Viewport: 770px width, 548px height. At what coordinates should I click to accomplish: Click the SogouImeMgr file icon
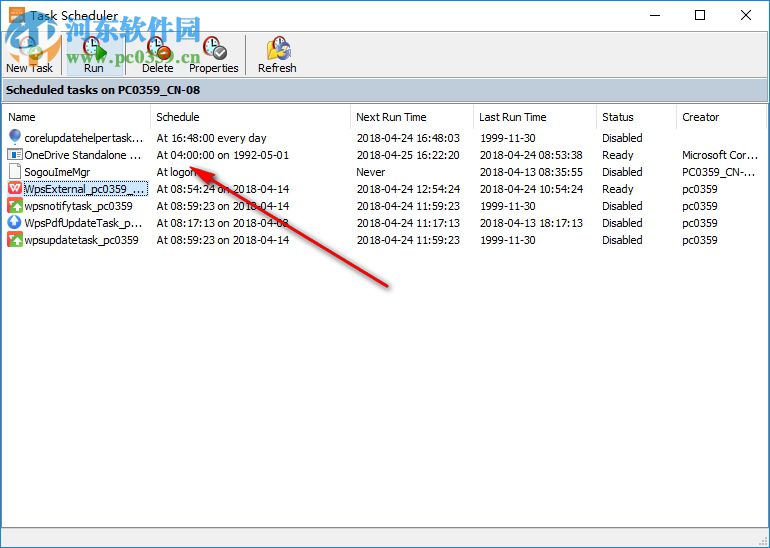(15, 171)
